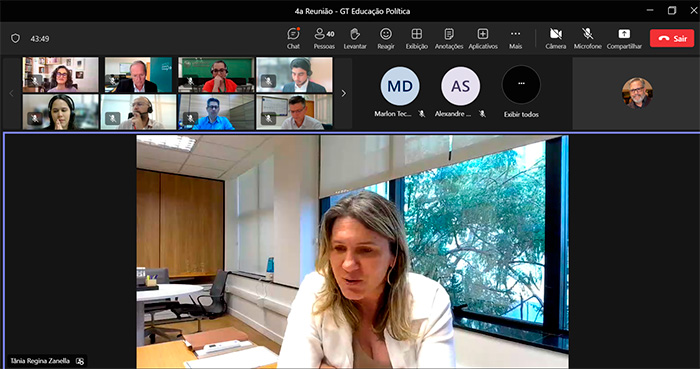Open the Exibição view options
This screenshot has height=369, width=700.
tap(417, 38)
